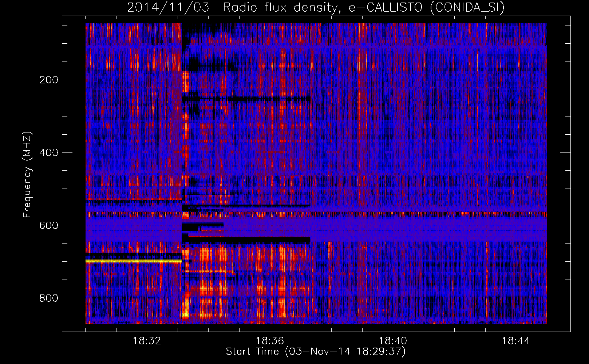Click the bright yellow horizontal band near 700 MHz
Viewport: 589px width, 364px height.
tap(134, 261)
